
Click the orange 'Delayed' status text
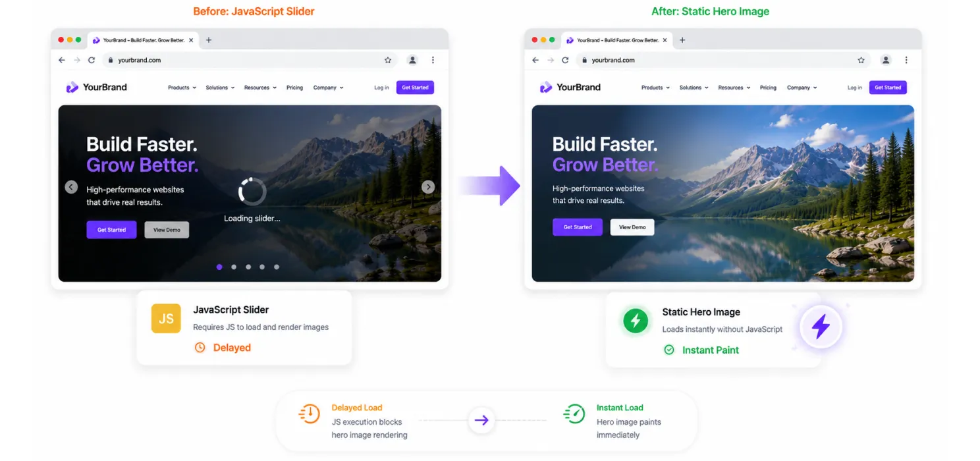click(232, 348)
